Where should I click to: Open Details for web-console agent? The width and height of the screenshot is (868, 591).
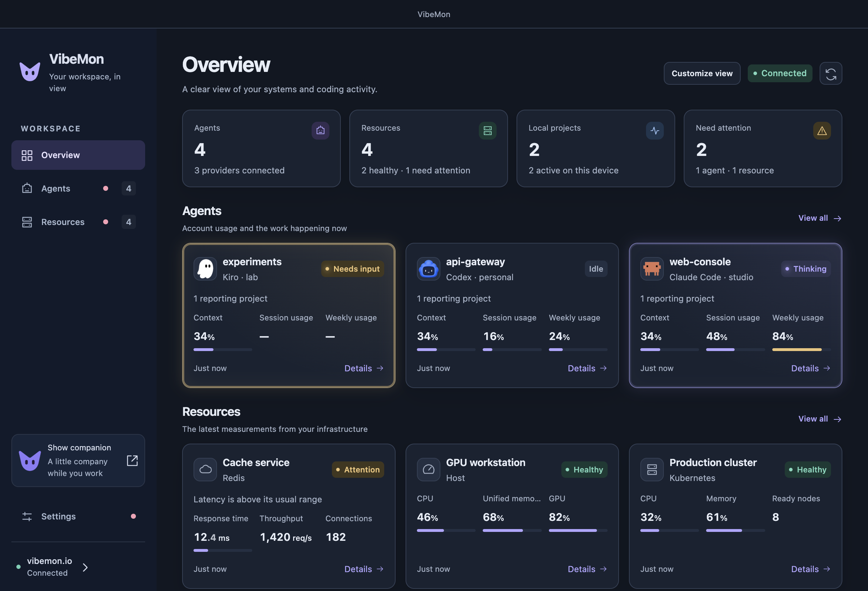pyautogui.click(x=810, y=368)
